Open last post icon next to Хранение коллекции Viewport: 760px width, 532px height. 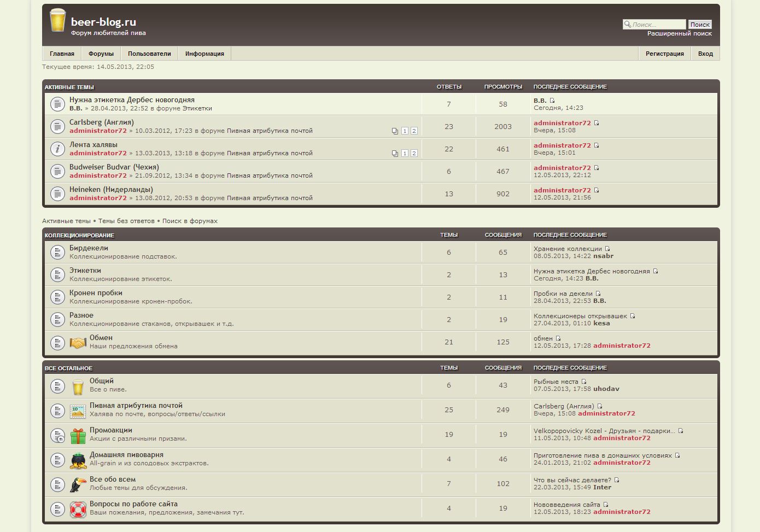click(x=607, y=249)
